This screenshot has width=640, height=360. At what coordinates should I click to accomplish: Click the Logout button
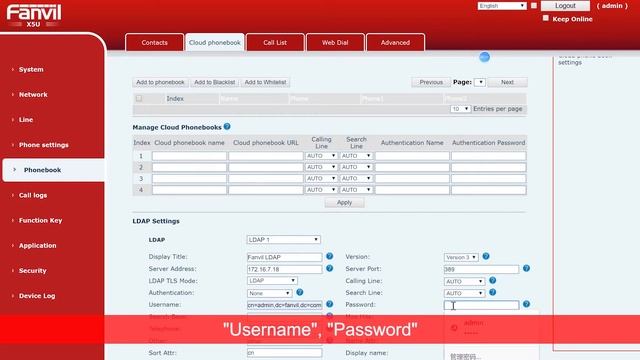click(x=565, y=6)
